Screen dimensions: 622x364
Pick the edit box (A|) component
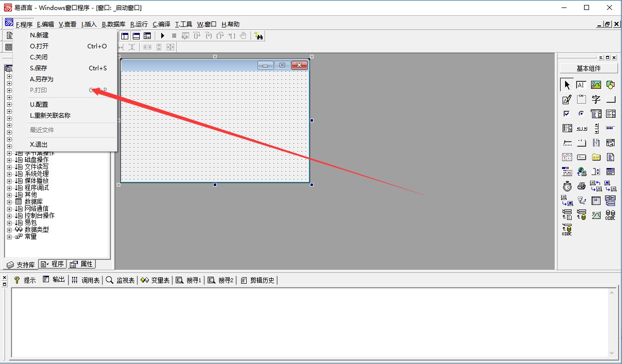click(581, 85)
